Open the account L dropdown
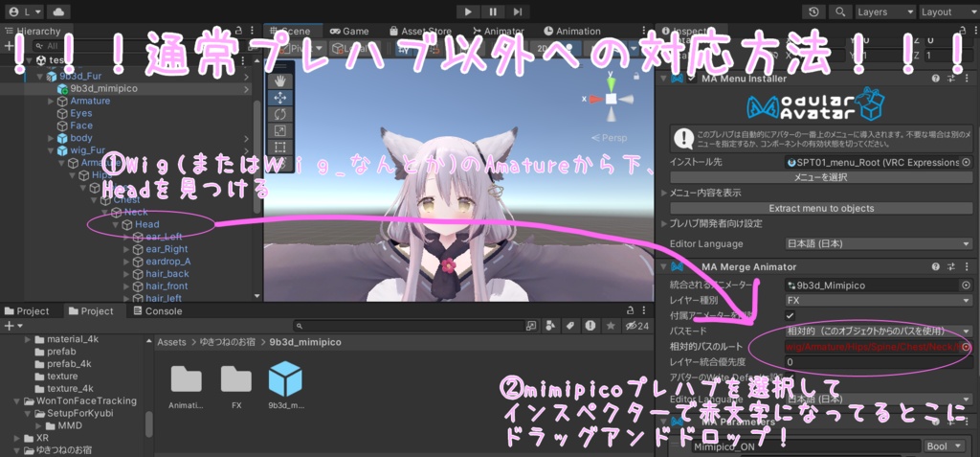The width and height of the screenshot is (980, 457). pos(25,11)
